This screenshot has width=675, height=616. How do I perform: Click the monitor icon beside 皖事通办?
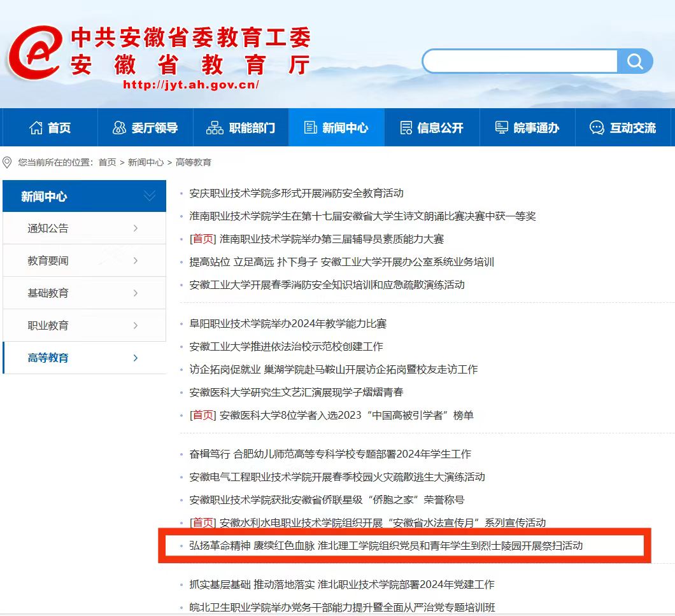pos(502,128)
